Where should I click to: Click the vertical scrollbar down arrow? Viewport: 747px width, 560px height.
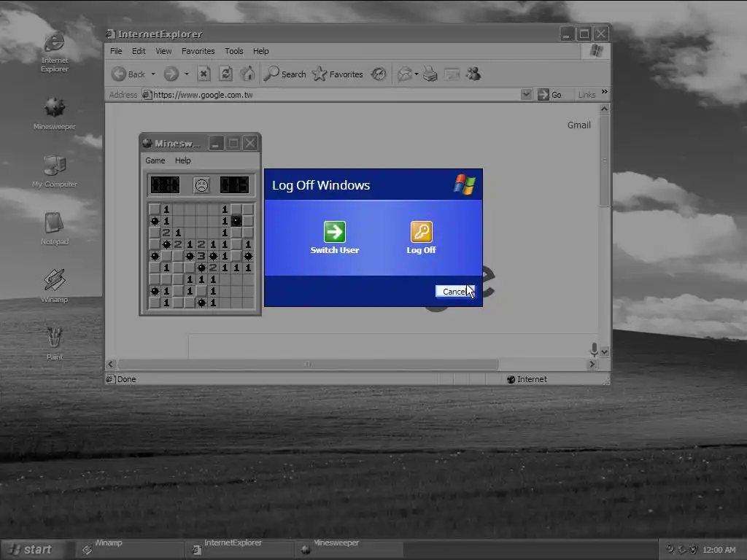(x=604, y=352)
